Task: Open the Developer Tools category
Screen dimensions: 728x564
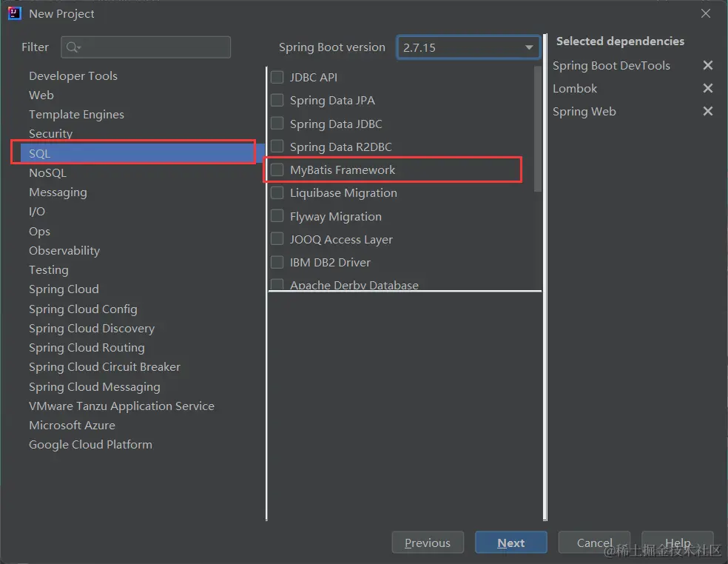Action: click(x=73, y=76)
